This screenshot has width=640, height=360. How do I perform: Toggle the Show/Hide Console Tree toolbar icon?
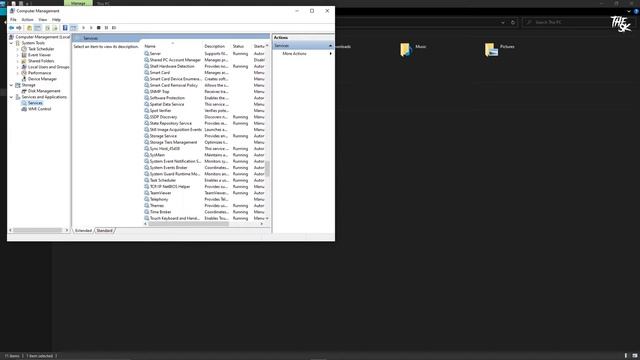pos(38,28)
